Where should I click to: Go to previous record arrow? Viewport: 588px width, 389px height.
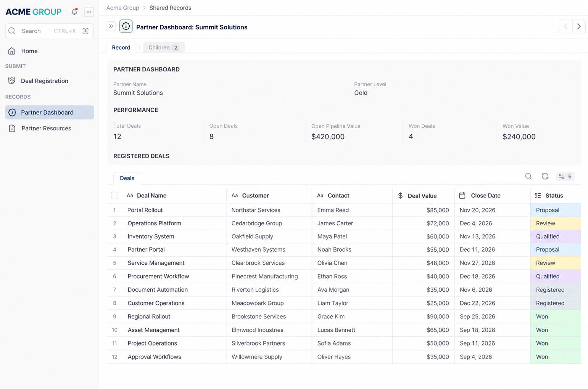pos(565,26)
